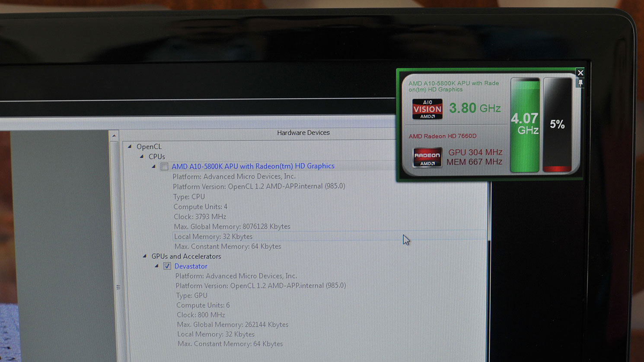Select the CPUs tree label
Screen dimensions: 644x362
[156, 156]
